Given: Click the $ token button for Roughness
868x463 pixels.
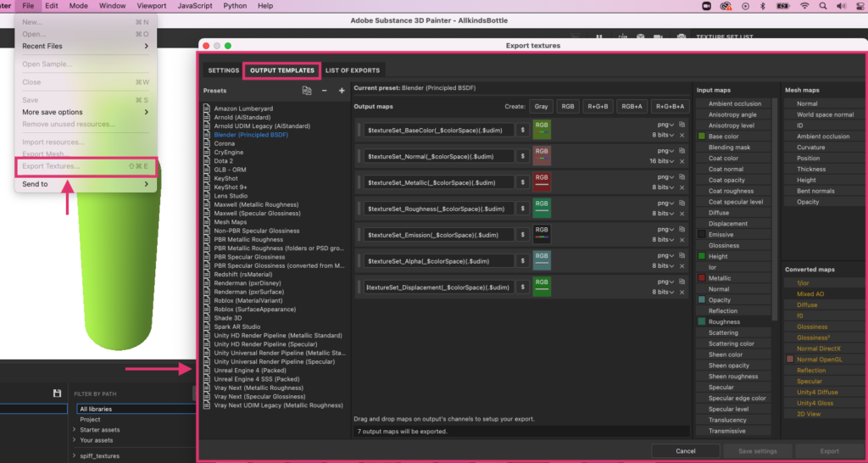Looking at the screenshot, I should point(522,209).
